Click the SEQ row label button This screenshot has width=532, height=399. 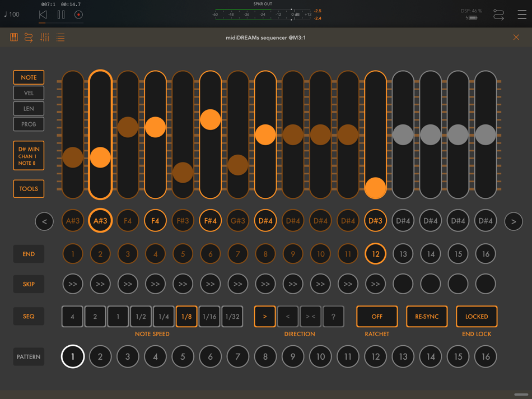coord(29,317)
